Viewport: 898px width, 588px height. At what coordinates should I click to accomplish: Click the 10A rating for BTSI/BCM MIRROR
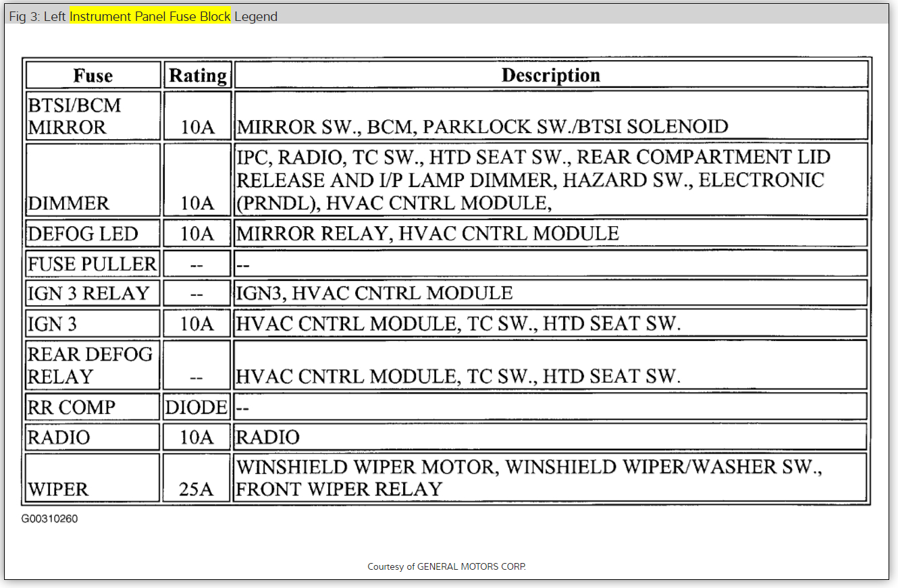[x=198, y=127]
